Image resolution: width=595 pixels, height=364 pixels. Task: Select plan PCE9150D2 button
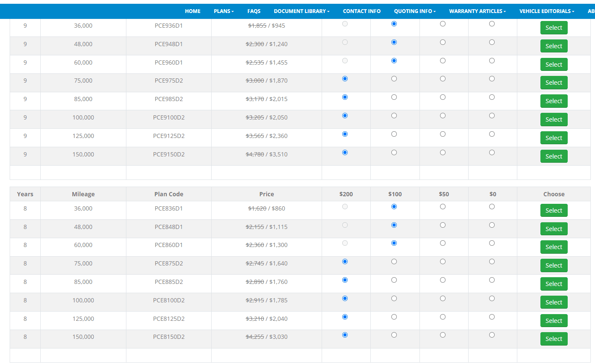pos(554,156)
